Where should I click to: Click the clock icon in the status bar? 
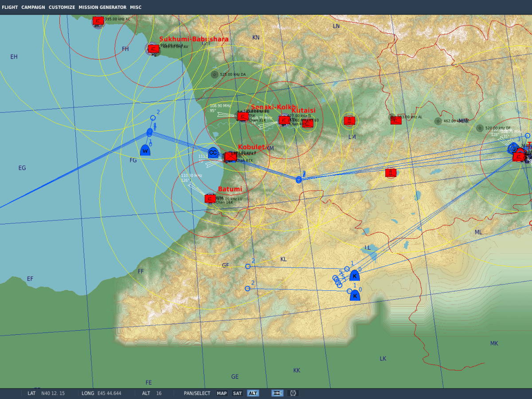tap(293, 393)
